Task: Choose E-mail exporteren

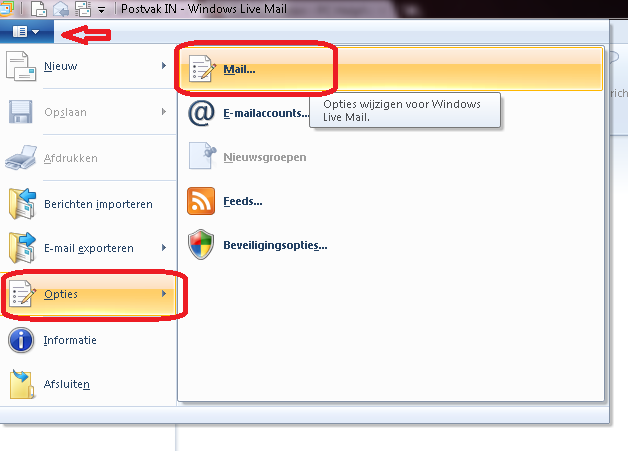Action: [88, 248]
